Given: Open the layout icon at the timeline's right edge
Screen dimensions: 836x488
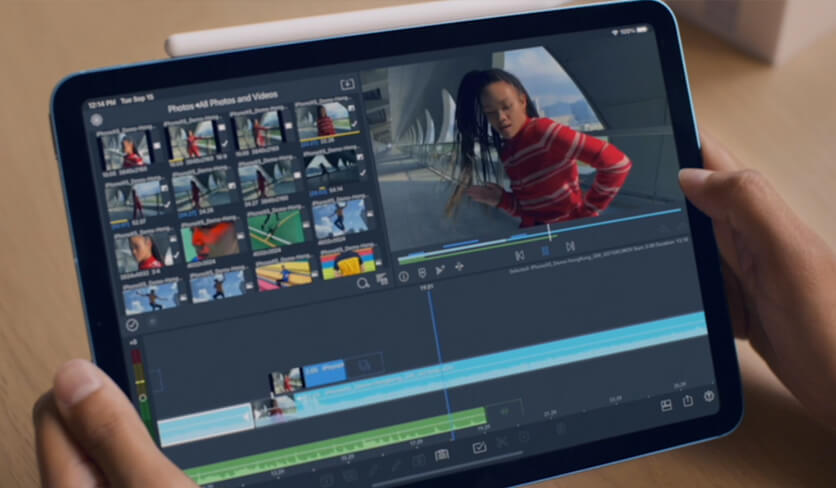Looking at the screenshot, I should 666,406.
